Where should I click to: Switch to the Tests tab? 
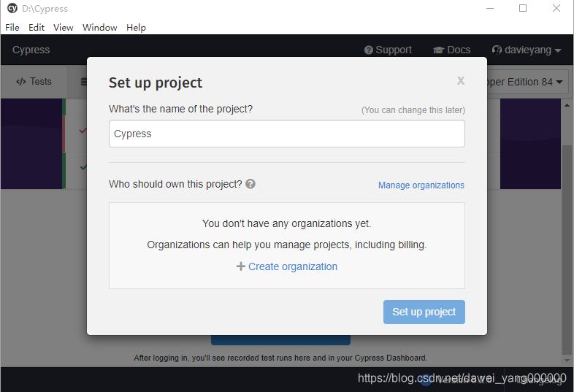(x=34, y=81)
